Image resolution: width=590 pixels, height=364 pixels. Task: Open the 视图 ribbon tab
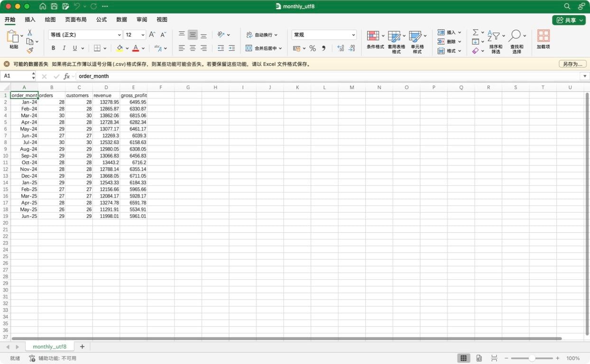click(x=162, y=19)
